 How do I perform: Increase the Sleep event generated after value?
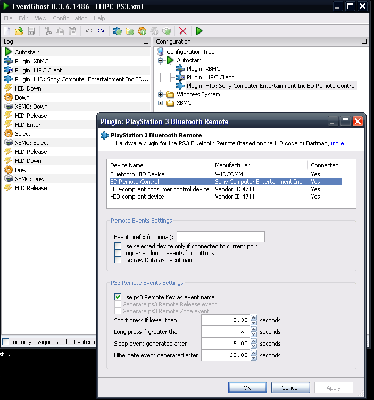pos(254,341)
